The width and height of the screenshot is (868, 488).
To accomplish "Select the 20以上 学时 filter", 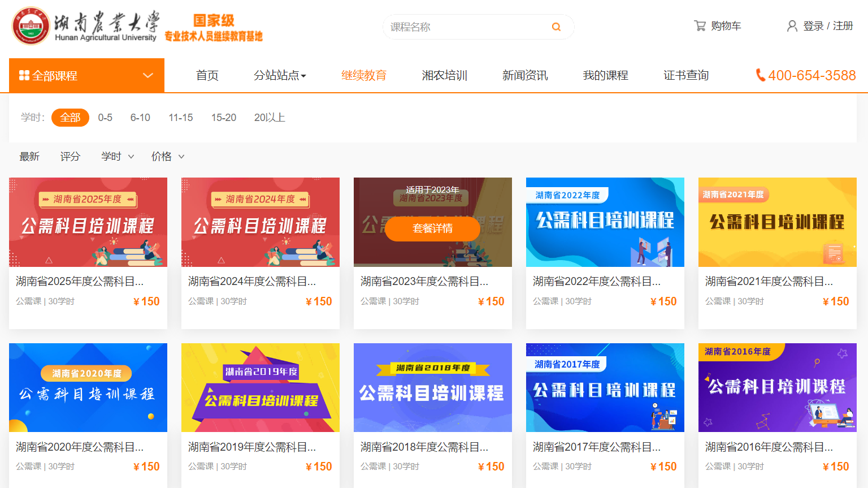I will tap(270, 118).
